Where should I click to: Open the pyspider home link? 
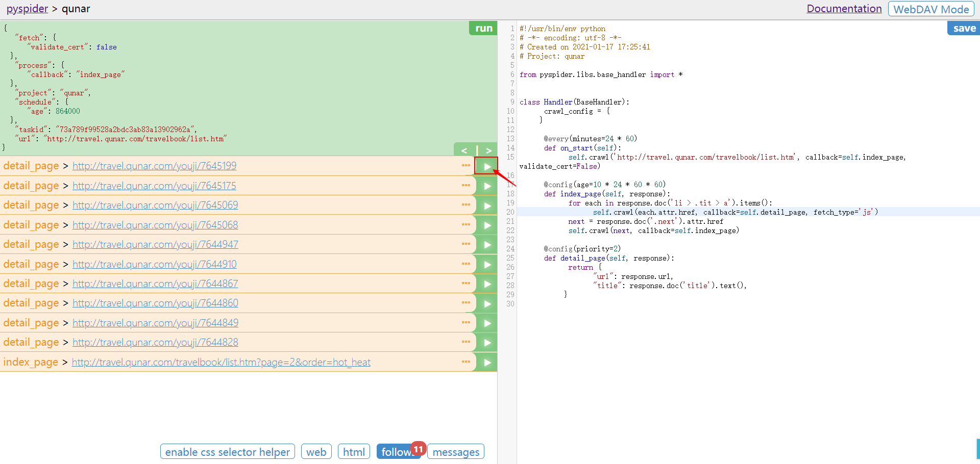pyautogui.click(x=27, y=9)
